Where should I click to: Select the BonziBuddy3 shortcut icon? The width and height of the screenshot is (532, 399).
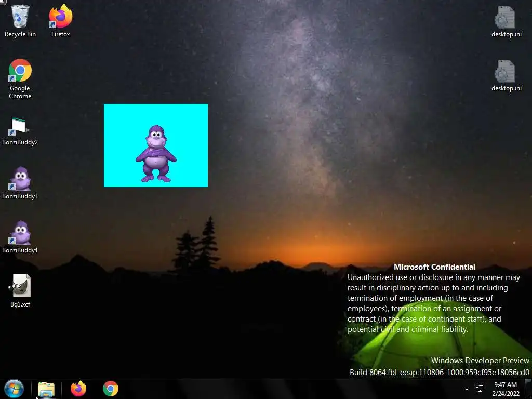(20, 183)
